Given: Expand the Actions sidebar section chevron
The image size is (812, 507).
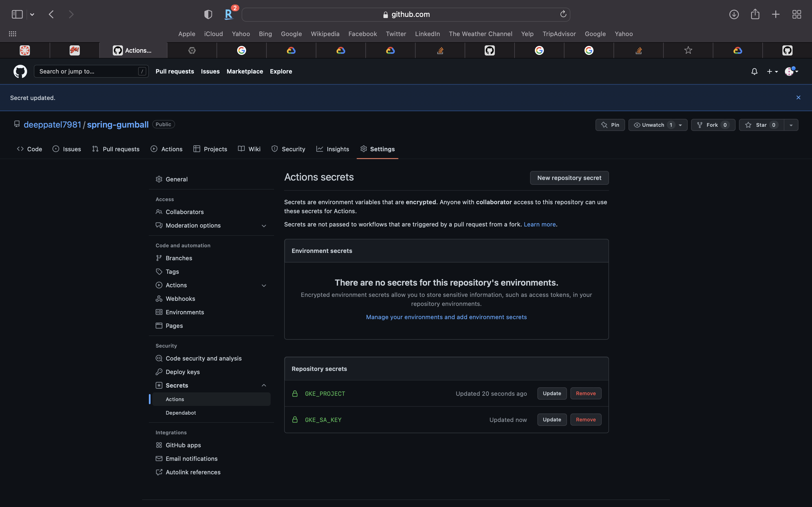Looking at the screenshot, I should click(x=264, y=285).
